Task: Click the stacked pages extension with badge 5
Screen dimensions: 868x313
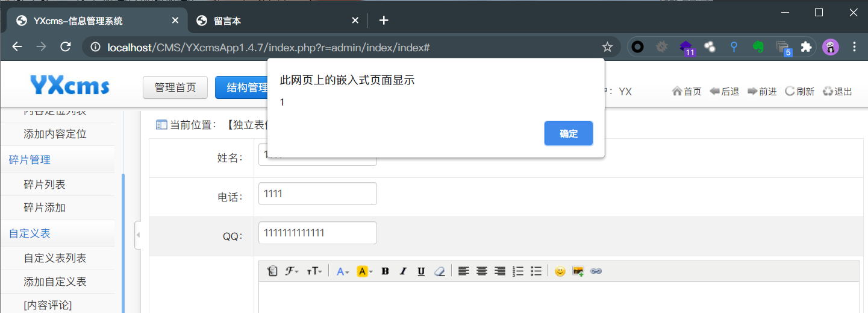Action: [783, 48]
